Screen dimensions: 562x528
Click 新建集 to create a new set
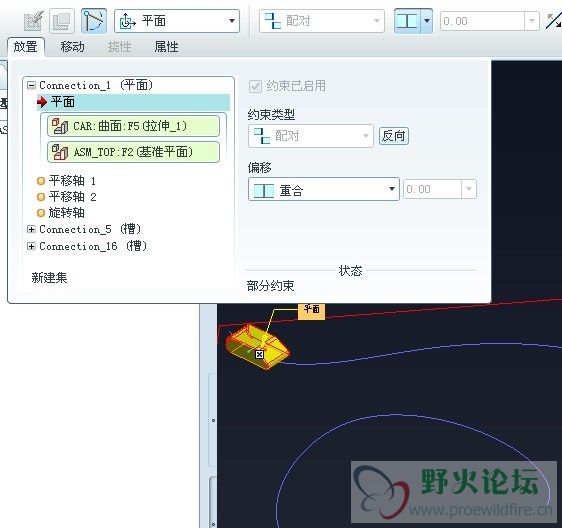tap(49, 277)
